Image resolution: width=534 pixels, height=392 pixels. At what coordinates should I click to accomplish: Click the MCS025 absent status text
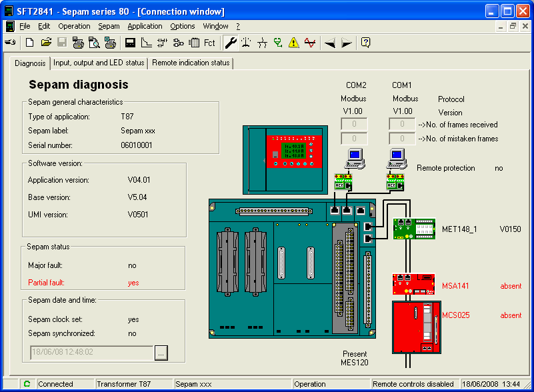[511, 315]
